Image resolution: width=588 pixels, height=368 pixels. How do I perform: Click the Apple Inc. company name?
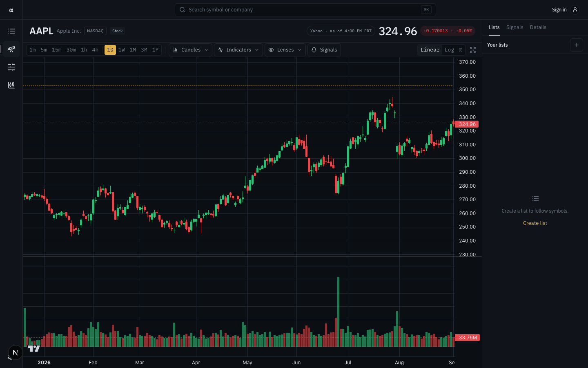pyautogui.click(x=69, y=31)
